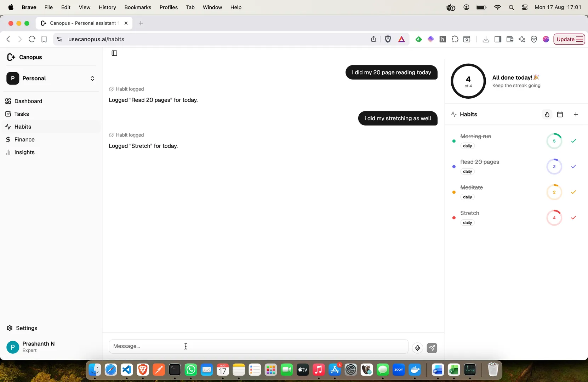Image resolution: width=588 pixels, height=382 pixels.
Task: Uncheck the Stretch habit checkmark
Action: pos(573,218)
